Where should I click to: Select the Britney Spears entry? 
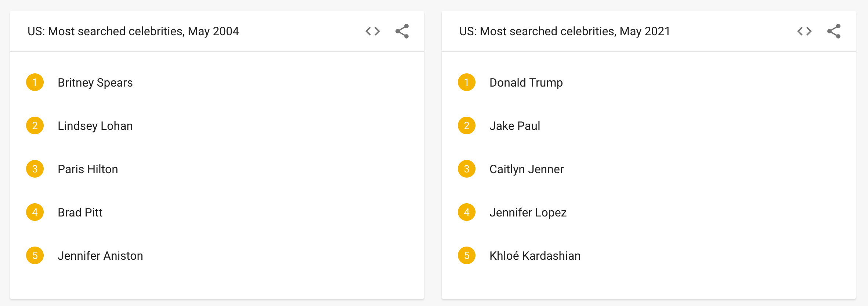pos(95,83)
